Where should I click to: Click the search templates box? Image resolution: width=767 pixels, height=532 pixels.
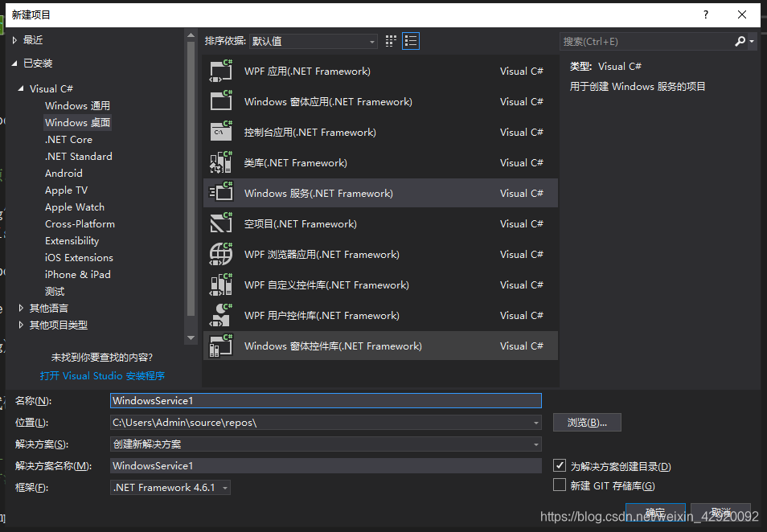tap(646, 42)
